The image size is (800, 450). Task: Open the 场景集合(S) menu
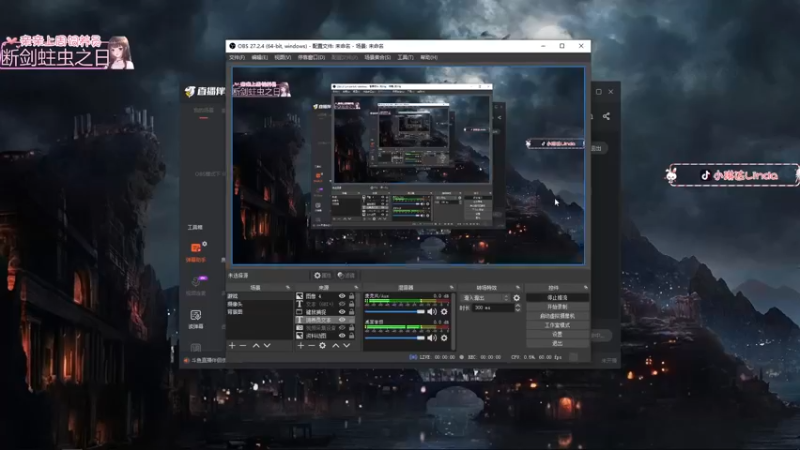coord(378,58)
